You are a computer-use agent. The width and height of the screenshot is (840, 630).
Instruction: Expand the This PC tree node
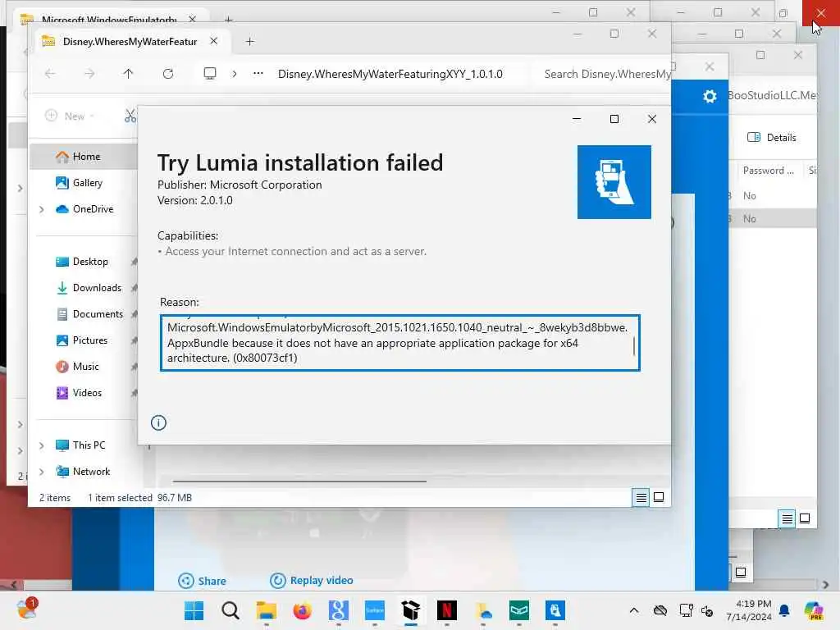pos(41,445)
